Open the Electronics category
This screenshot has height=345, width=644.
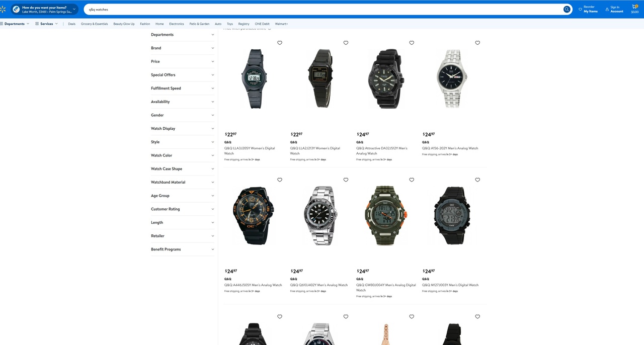tap(177, 24)
